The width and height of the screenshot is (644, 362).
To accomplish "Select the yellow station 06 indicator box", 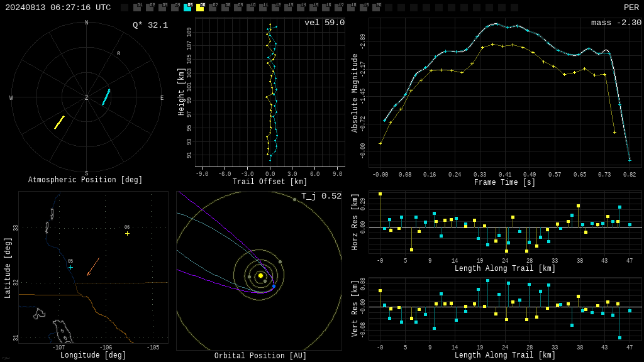I will [x=200, y=8].
